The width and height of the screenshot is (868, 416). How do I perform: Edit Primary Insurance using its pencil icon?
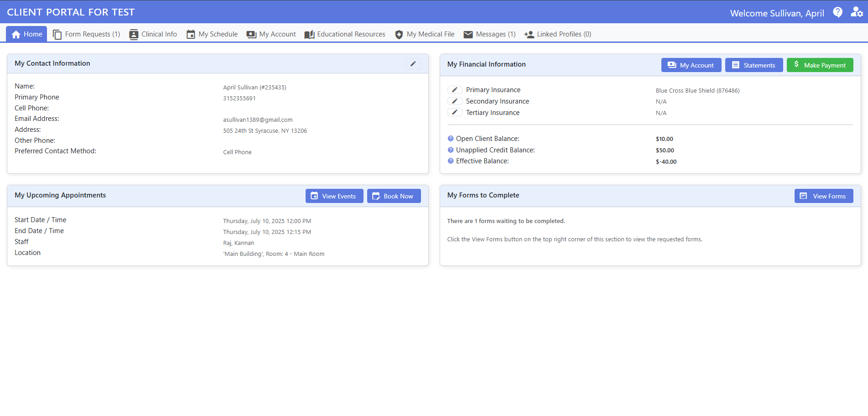[455, 89]
